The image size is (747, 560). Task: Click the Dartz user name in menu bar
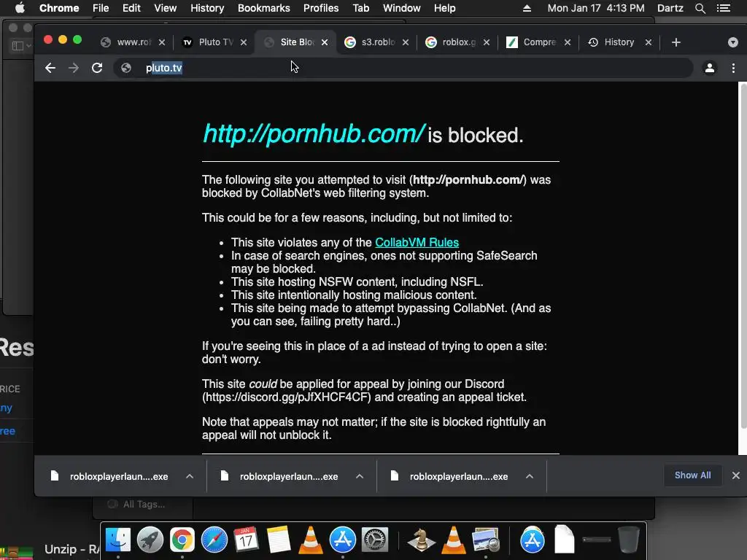coord(670,8)
